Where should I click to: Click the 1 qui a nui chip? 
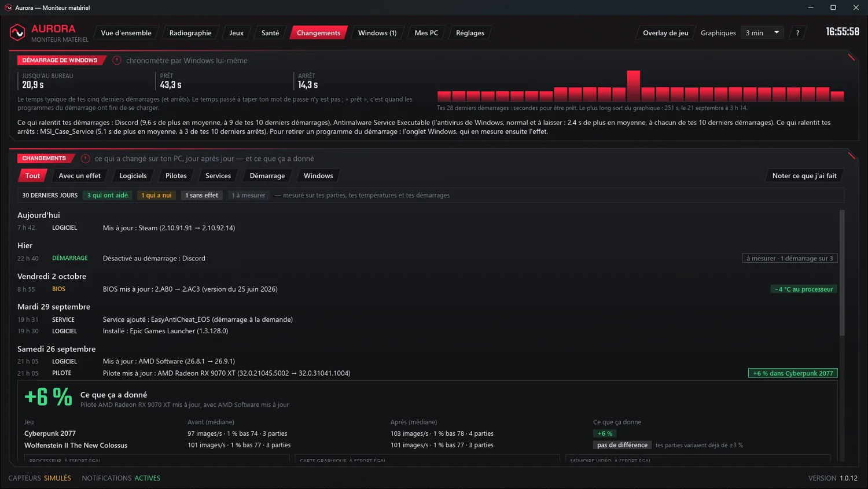click(157, 196)
